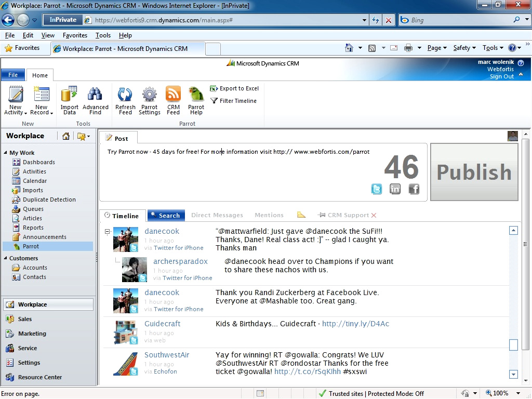This screenshot has height=399, width=532.
Task: Toggle posting to Facebook
Action: 414,189
